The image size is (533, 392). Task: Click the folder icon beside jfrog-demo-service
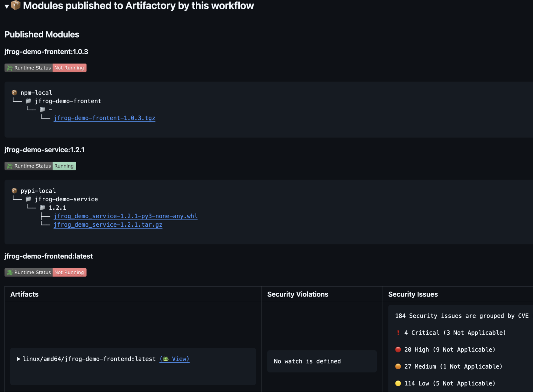coord(28,199)
